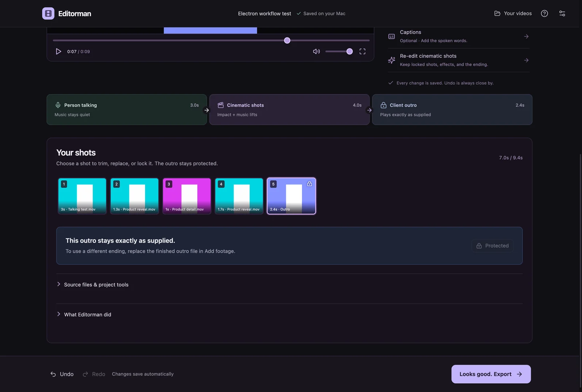Click the Redo arrow icon

[85, 374]
